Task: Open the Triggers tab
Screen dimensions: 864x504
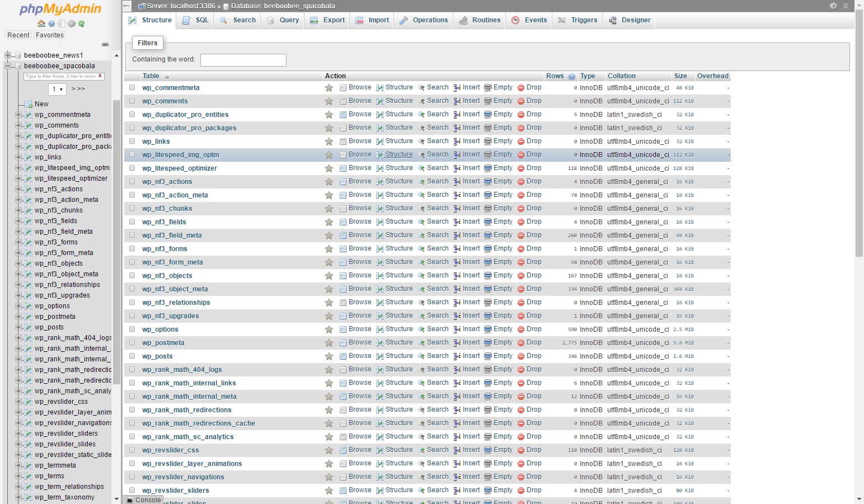Action: 577,20
